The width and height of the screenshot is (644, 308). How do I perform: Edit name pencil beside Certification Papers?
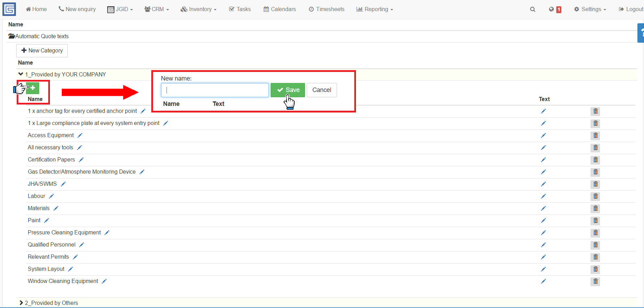[81, 160]
